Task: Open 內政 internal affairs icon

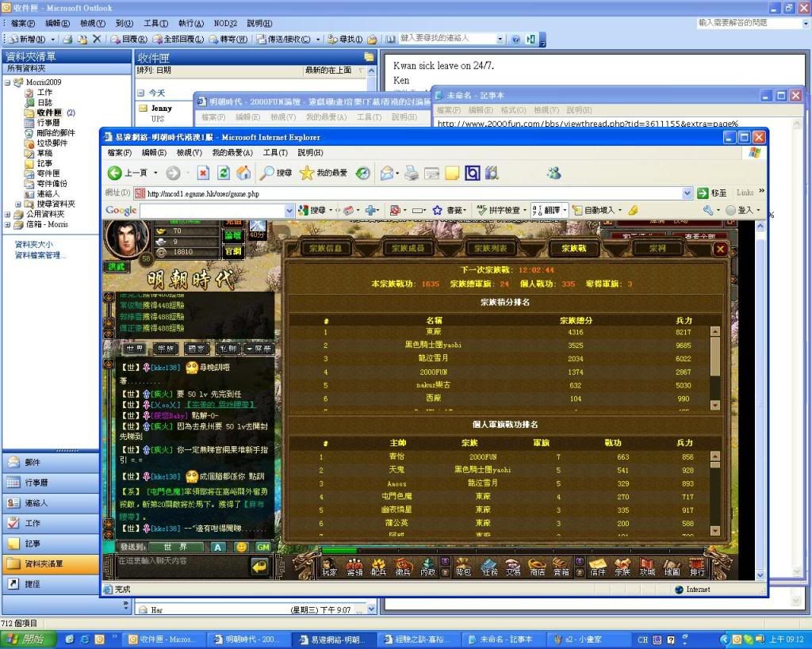Action: click(427, 567)
